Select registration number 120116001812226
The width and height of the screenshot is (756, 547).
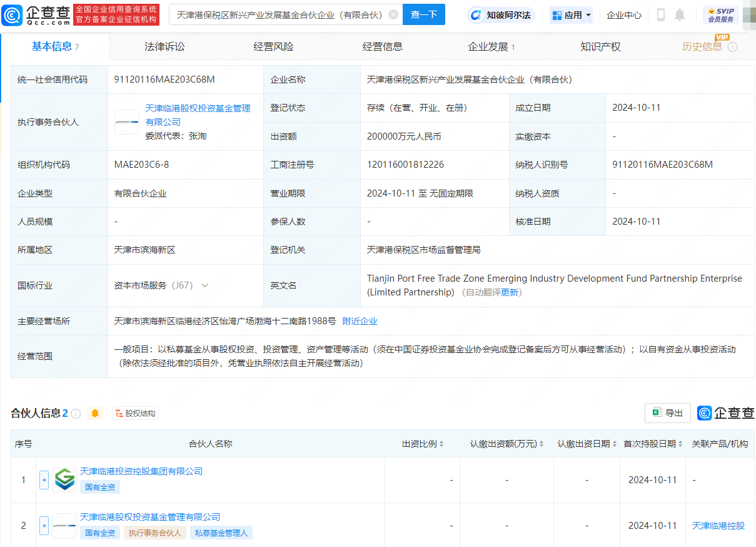click(405, 165)
